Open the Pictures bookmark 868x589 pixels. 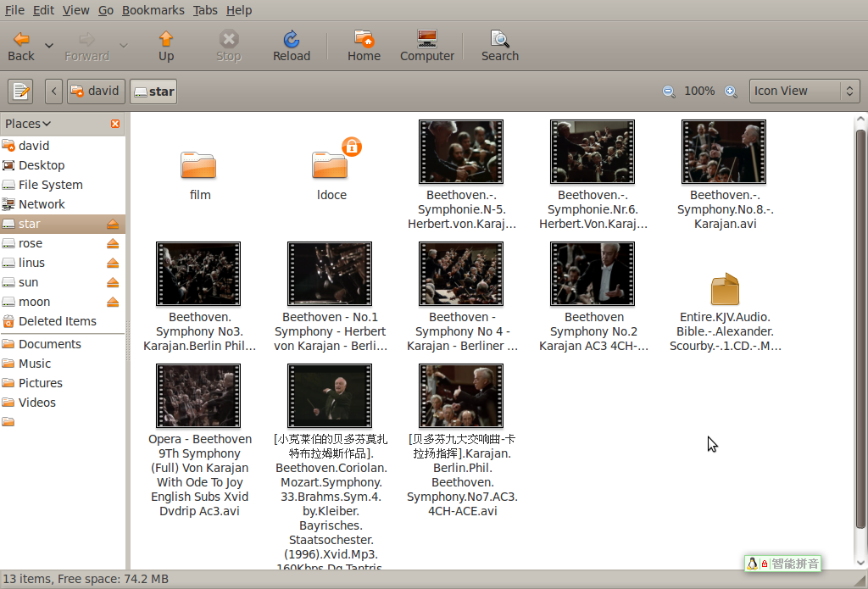pyautogui.click(x=63, y=383)
